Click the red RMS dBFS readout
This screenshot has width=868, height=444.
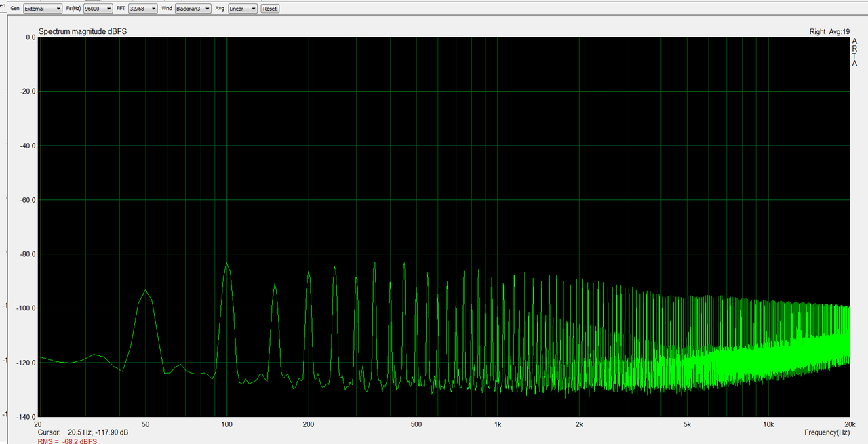(x=67, y=441)
